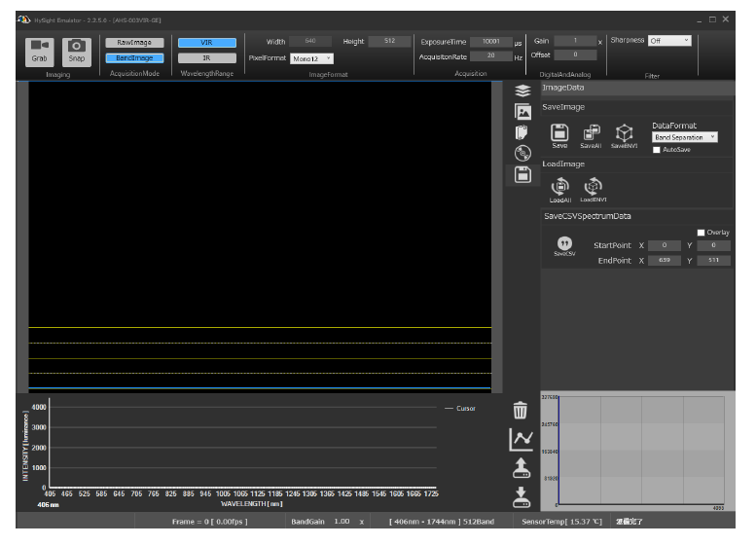Select BandImage acquisition mode

(134, 57)
